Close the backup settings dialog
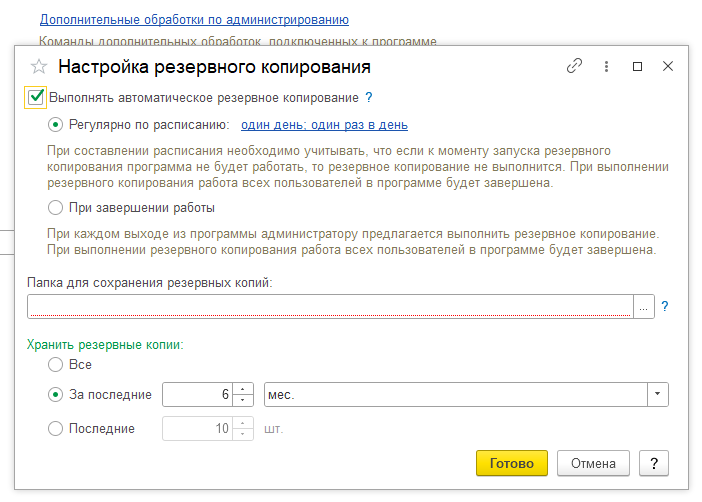The width and height of the screenshot is (702, 502). point(668,67)
